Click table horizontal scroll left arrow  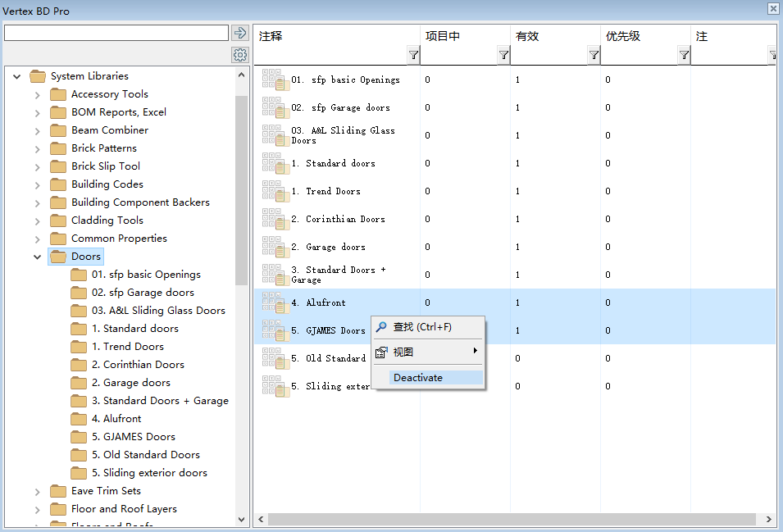pos(261,520)
